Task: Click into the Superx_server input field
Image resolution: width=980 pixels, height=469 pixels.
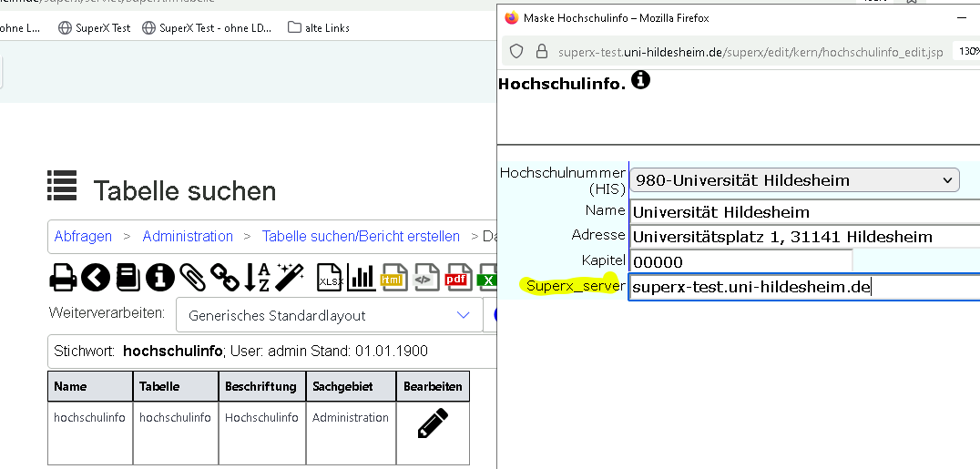Action: click(x=804, y=287)
